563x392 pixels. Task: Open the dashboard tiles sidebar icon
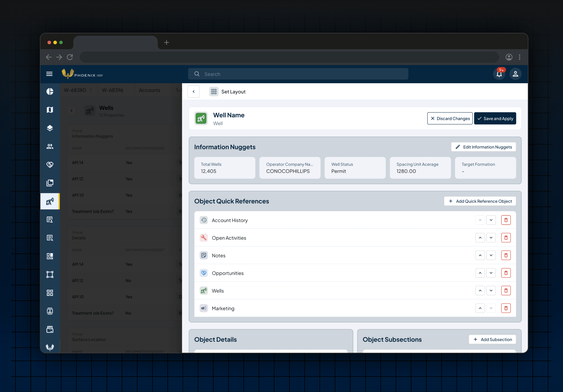point(50,256)
